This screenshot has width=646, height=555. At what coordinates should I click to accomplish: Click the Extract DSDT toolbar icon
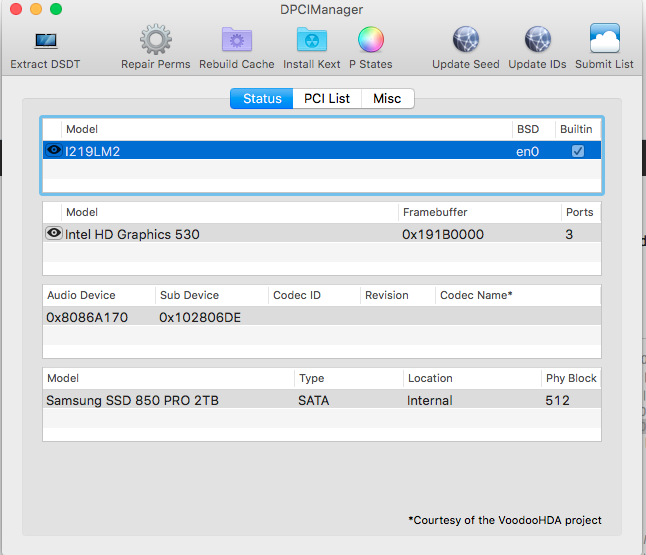45,41
